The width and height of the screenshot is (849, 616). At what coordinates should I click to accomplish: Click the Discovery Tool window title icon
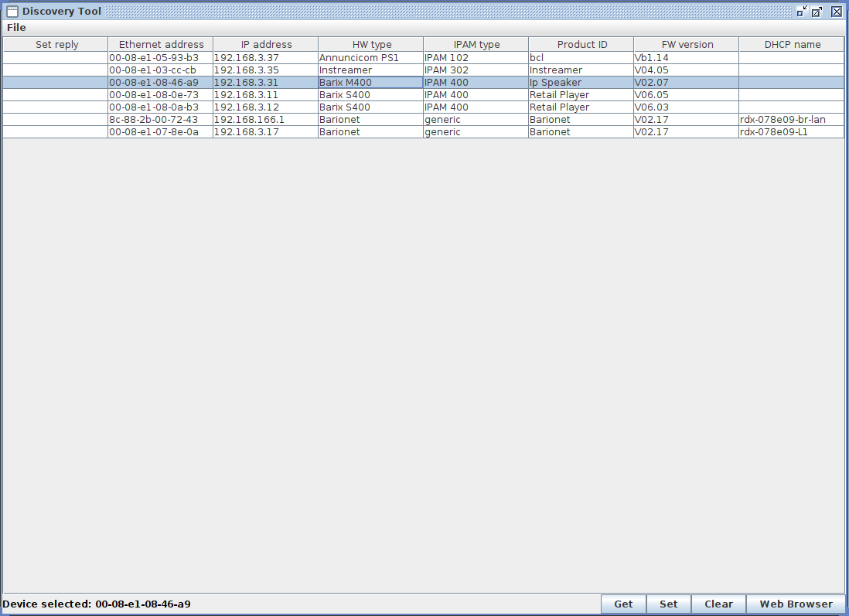12,12
